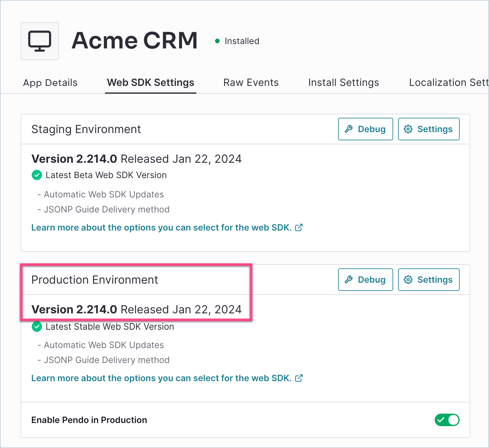This screenshot has width=489, height=448.
Task: Click the Acme CRM monitor app icon
Action: [x=40, y=41]
